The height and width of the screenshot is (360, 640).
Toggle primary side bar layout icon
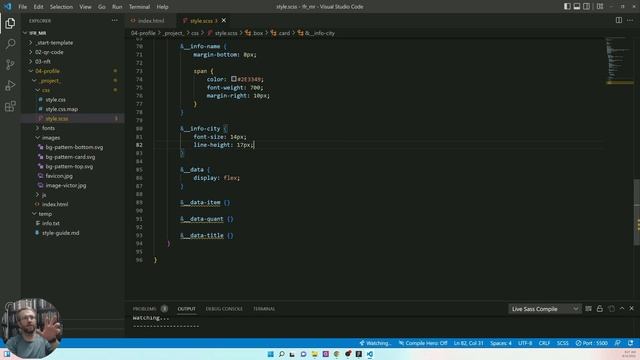coord(567,7)
